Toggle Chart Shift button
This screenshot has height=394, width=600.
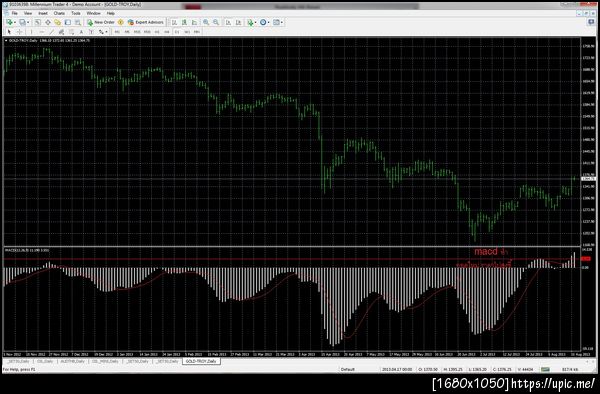click(x=238, y=23)
